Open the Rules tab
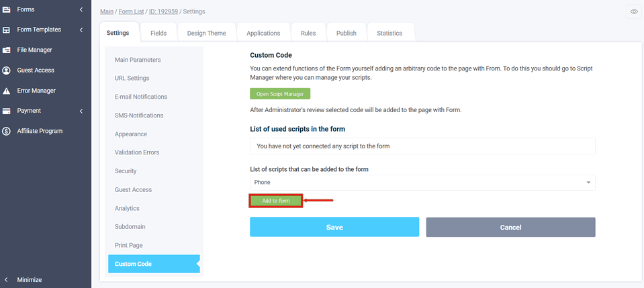644x288 pixels. point(308,34)
